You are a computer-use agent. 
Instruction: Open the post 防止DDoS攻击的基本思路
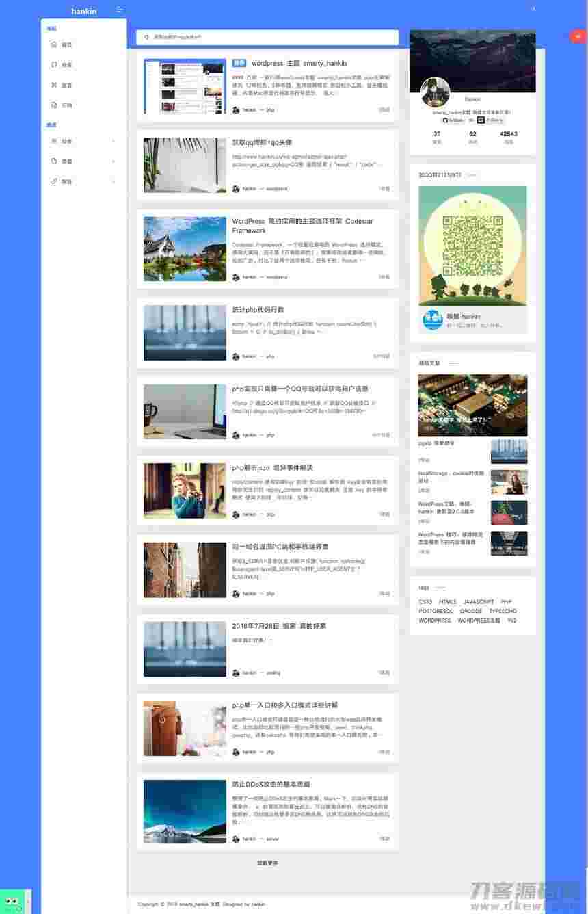click(271, 784)
